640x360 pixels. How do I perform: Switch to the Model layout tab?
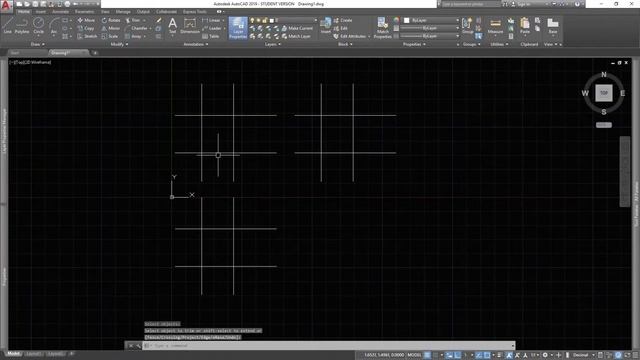click(13, 354)
